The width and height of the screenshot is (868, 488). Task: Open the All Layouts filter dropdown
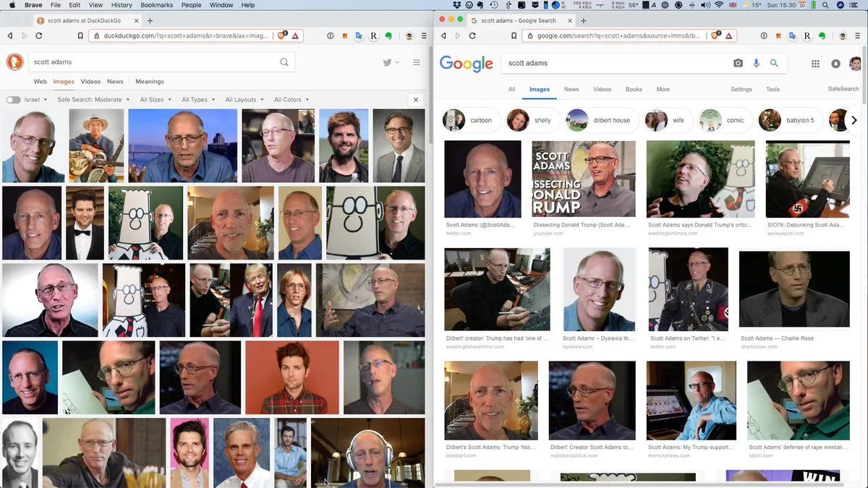(x=244, y=100)
